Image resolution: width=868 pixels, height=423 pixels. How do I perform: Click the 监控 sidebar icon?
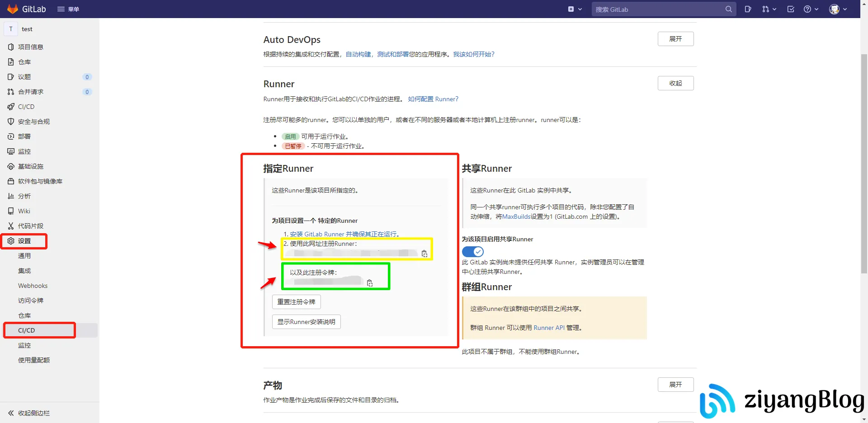(x=25, y=151)
